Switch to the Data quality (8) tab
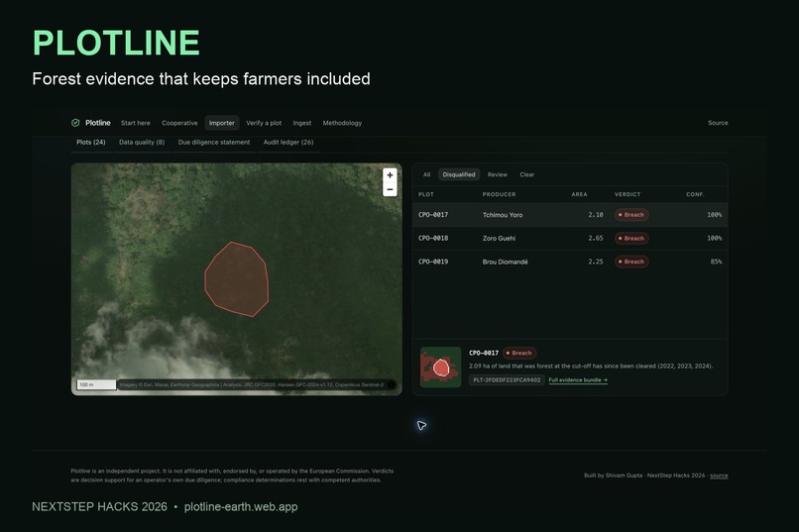This screenshot has width=799, height=532. [142, 143]
